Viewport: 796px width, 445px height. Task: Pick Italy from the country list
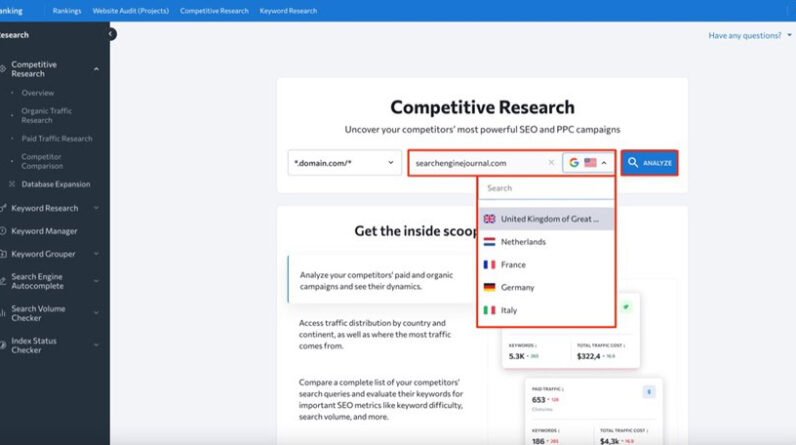coord(546,310)
